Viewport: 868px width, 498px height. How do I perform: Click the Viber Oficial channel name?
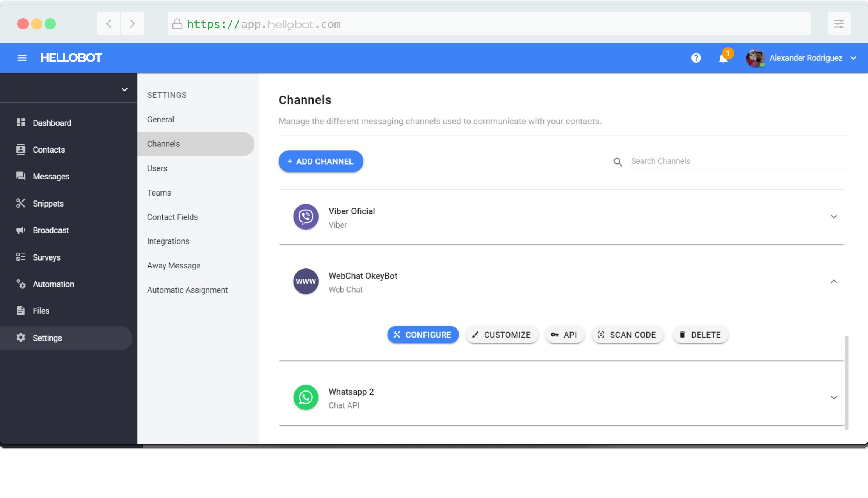351,211
